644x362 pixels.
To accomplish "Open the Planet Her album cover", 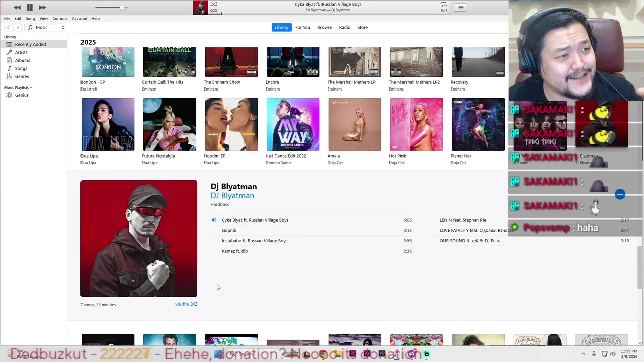I will click(x=478, y=124).
